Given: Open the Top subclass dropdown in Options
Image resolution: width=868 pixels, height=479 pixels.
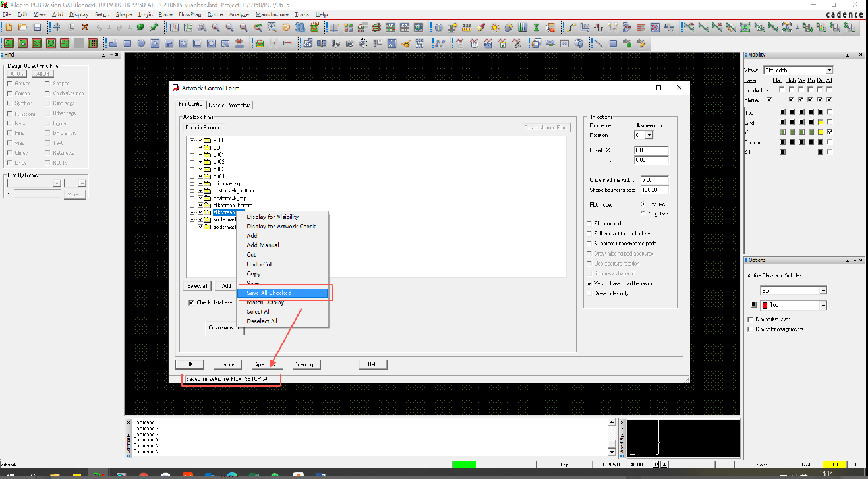Looking at the screenshot, I should [823, 306].
